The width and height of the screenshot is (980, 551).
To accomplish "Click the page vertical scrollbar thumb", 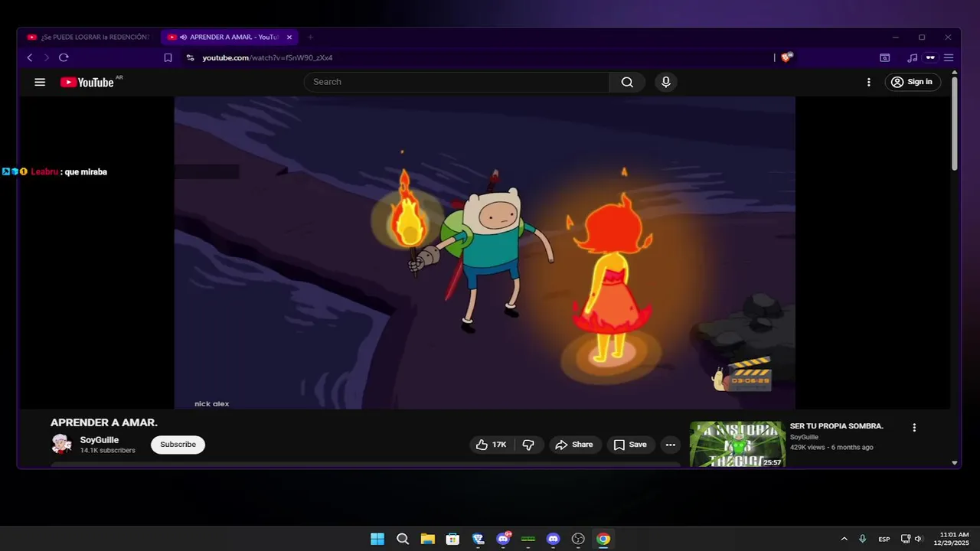I will tap(955, 122).
